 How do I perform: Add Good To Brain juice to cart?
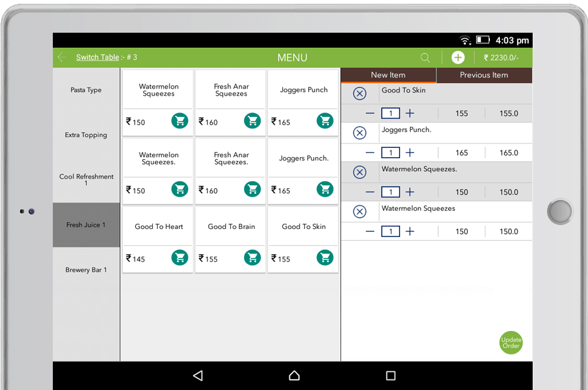[252, 257]
